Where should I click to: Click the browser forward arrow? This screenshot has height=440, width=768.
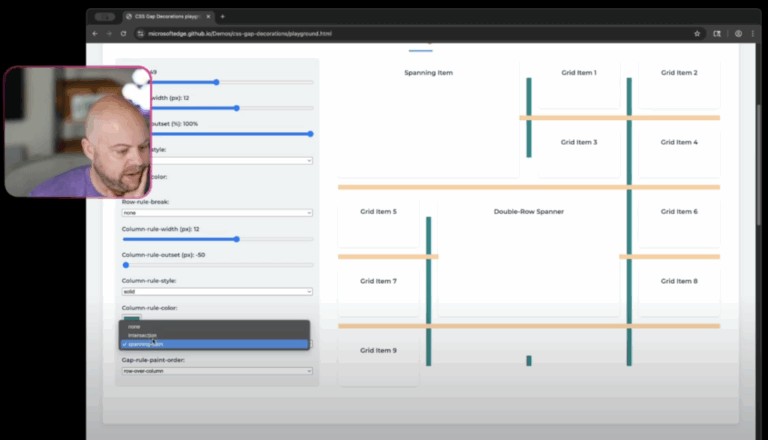point(109,33)
